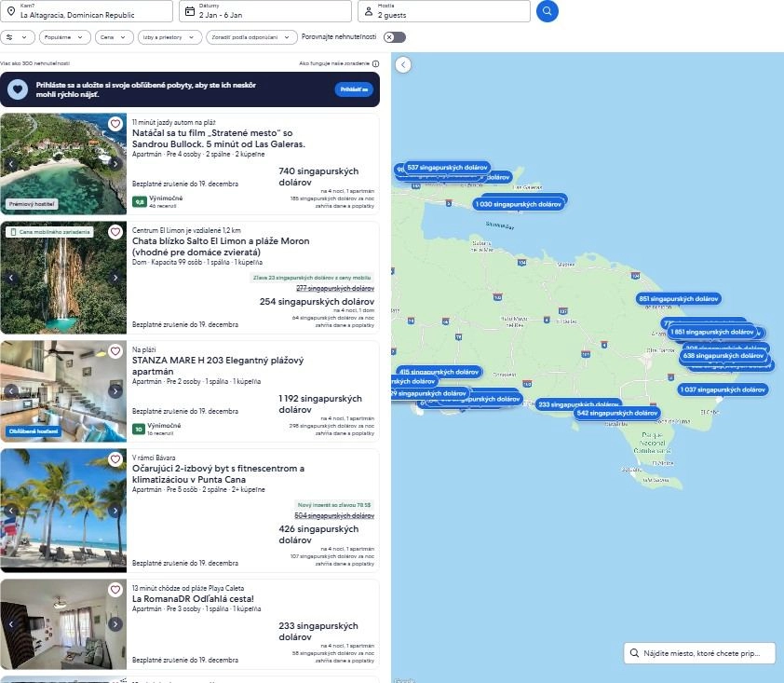Favorite the Salto El Limon cabin listing
The height and width of the screenshot is (683, 784).
(x=115, y=232)
